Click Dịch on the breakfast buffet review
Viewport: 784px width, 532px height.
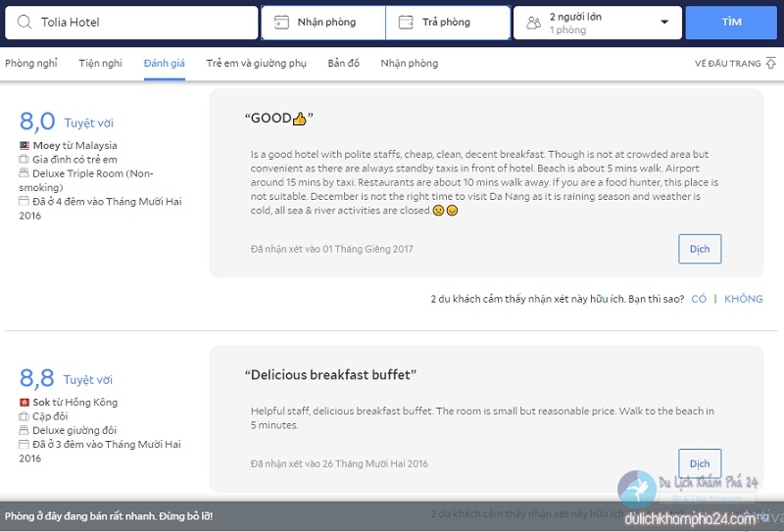tap(700, 463)
